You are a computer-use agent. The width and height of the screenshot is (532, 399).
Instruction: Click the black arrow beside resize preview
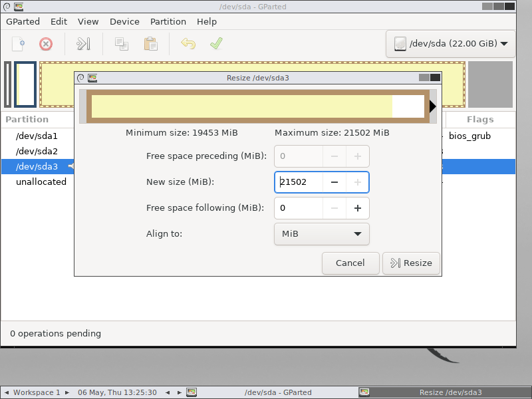(433, 105)
